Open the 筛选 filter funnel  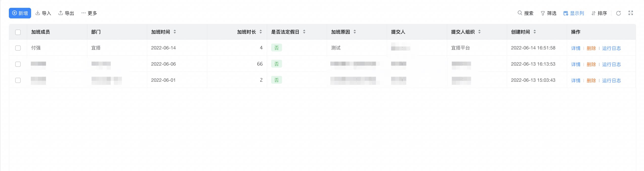tap(548, 13)
